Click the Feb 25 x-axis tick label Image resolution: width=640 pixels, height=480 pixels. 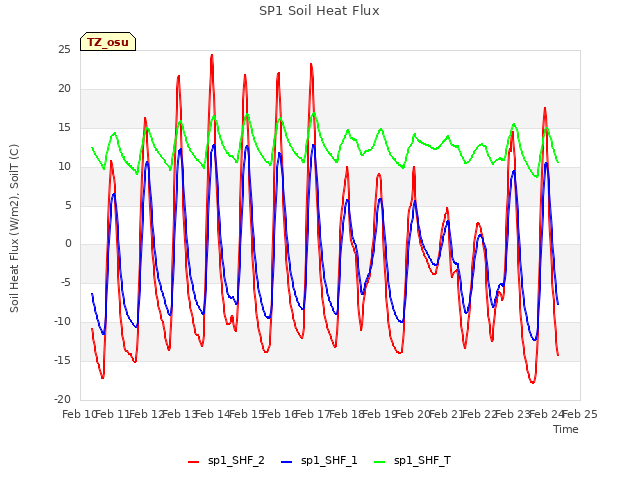click(580, 414)
